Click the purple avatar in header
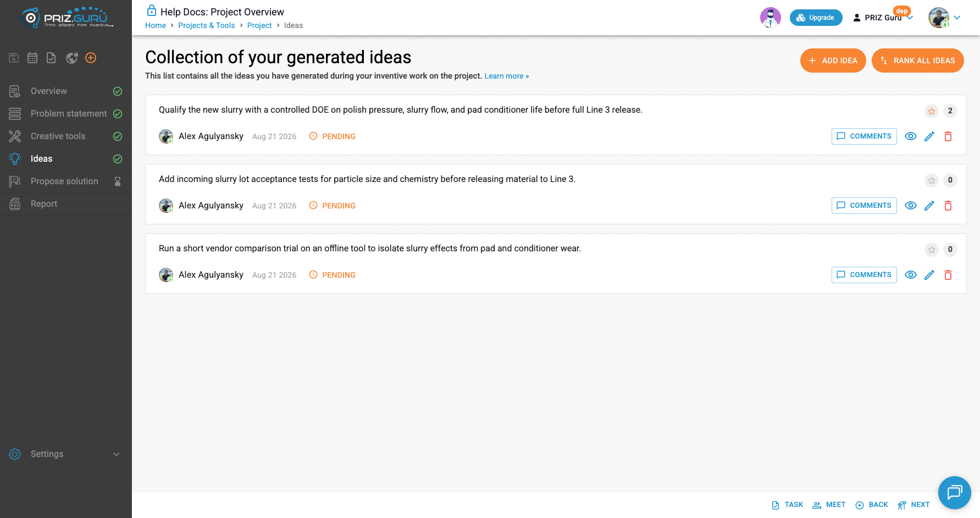The image size is (980, 518). click(x=771, y=18)
